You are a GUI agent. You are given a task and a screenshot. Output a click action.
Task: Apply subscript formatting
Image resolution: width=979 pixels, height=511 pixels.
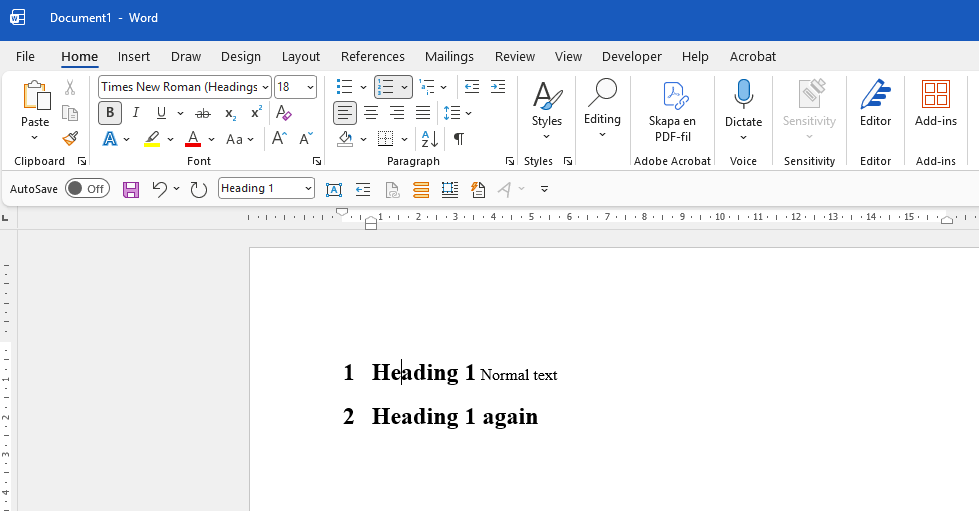(x=230, y=113)
